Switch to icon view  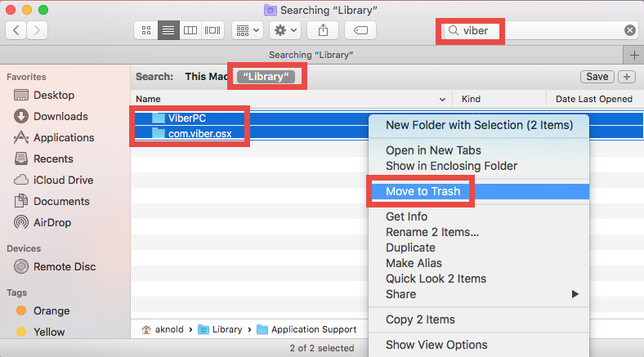(x=146, y=30)
